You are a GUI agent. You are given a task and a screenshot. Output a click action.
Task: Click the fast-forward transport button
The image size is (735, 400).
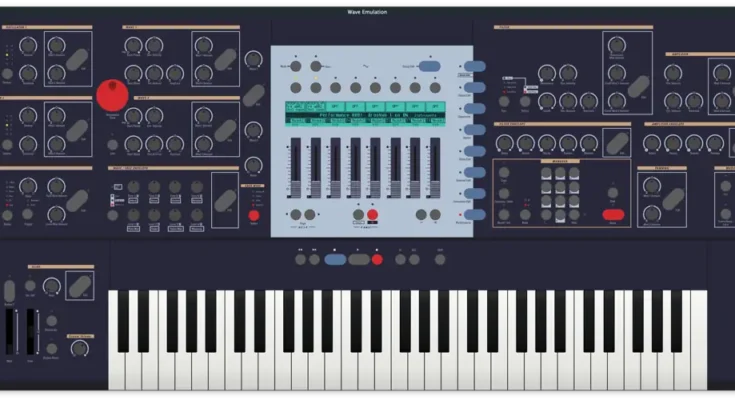point(315,260)
